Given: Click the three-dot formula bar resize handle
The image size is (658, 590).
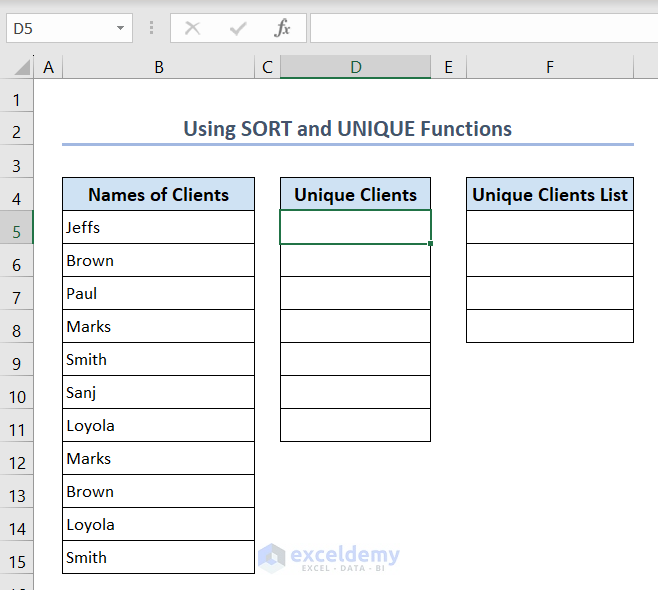Looking at the screenshot, I should click(x=151, y=28).
